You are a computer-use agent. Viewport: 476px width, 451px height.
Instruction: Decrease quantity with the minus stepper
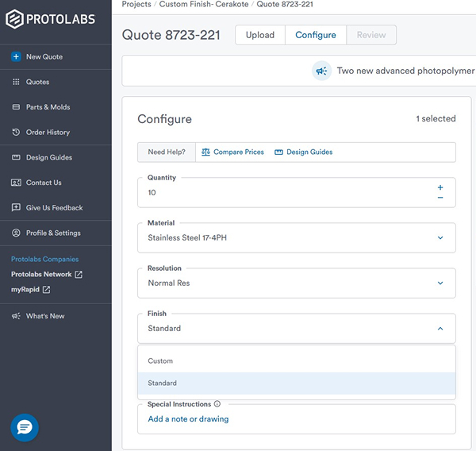pyautogui.click(x=440, y=198)
